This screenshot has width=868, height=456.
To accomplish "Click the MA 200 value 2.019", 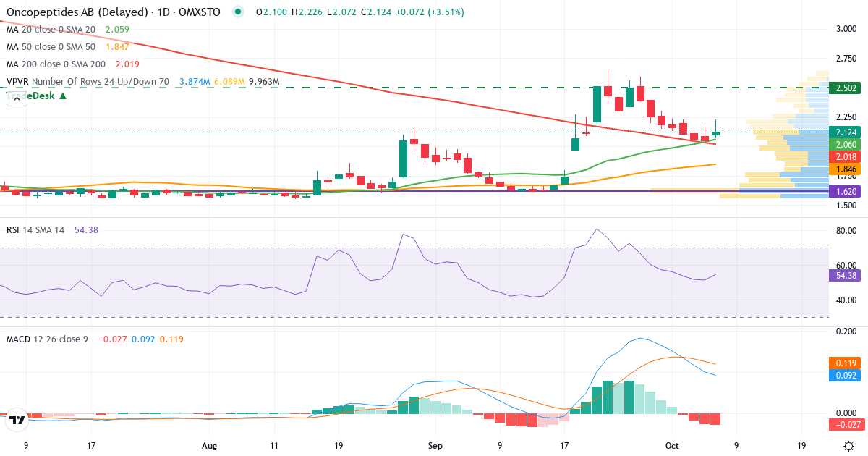I will coord(128,64).
